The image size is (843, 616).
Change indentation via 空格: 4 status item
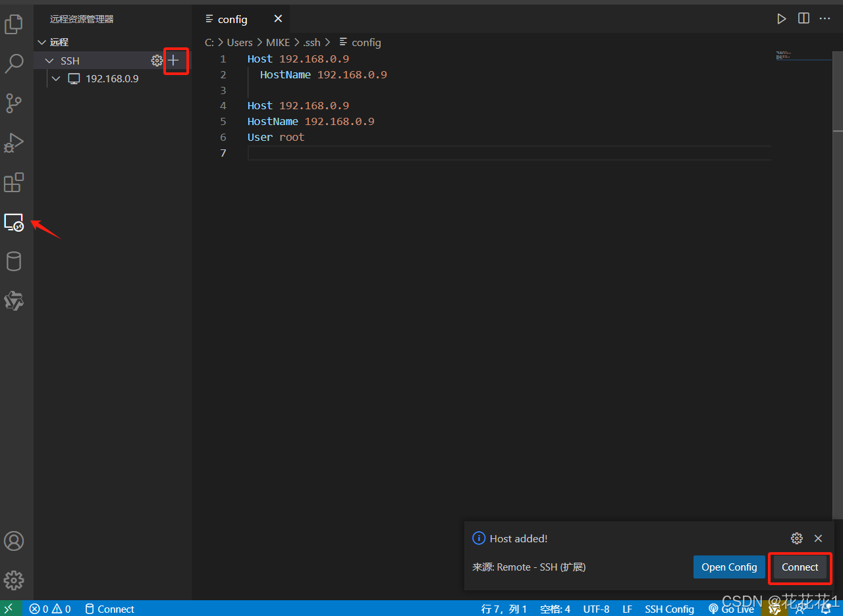coord(555,609)
